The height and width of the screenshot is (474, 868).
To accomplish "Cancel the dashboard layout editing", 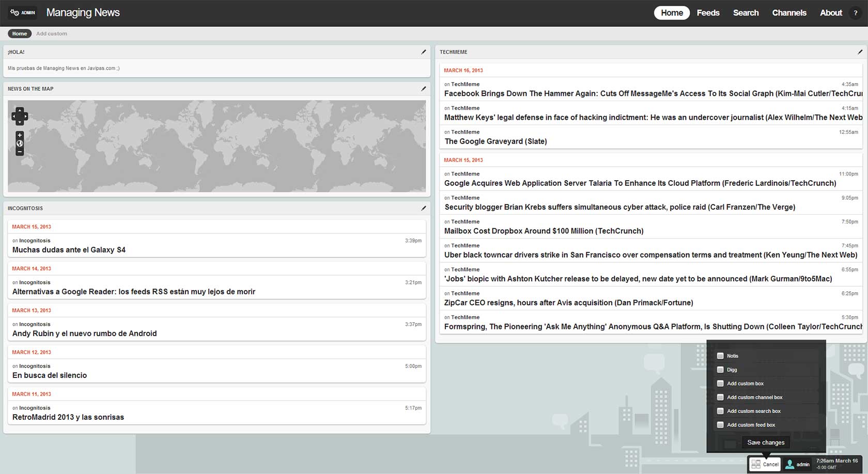I will 765,464.
